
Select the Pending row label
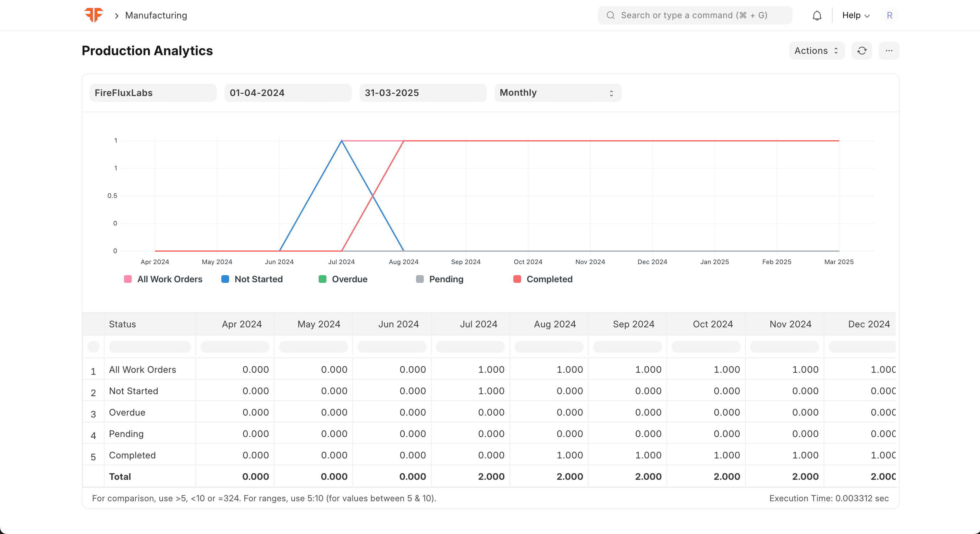pos(126,434)
